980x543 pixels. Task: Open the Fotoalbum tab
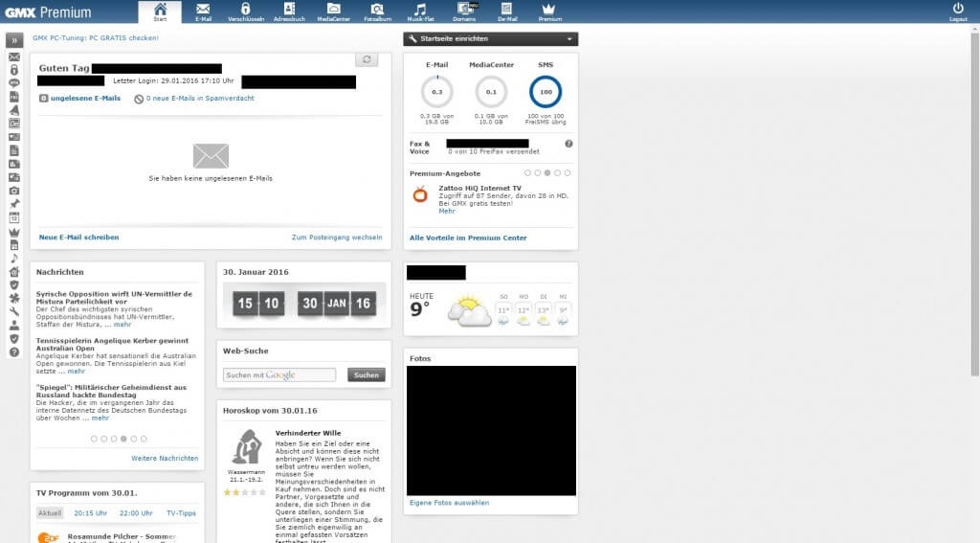tap(377, 11)
